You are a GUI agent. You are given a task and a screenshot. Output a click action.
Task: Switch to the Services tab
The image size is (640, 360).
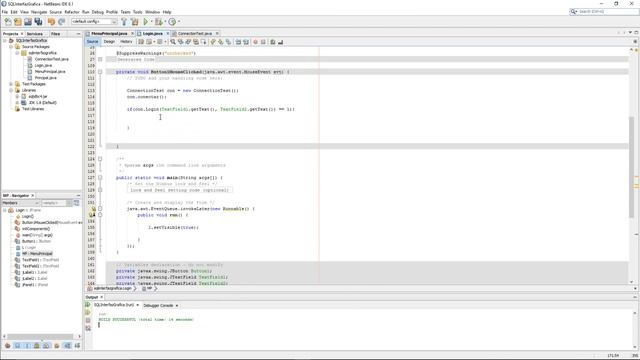[x=35, y=33]
